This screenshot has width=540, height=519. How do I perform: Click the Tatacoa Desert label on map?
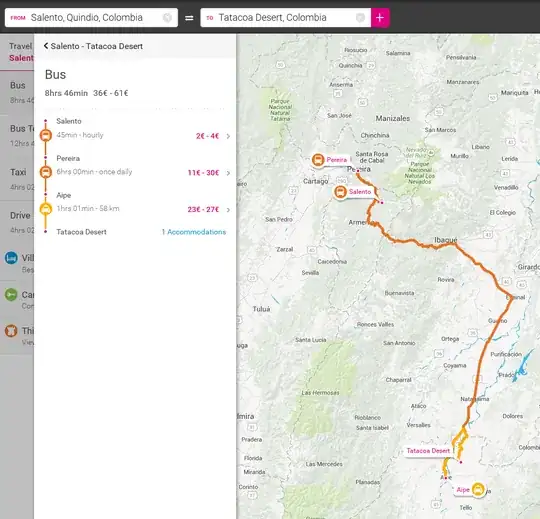428,451
